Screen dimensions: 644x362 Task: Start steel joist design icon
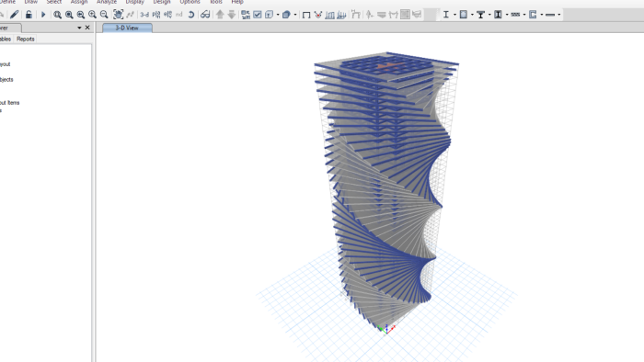coord(515,15)
